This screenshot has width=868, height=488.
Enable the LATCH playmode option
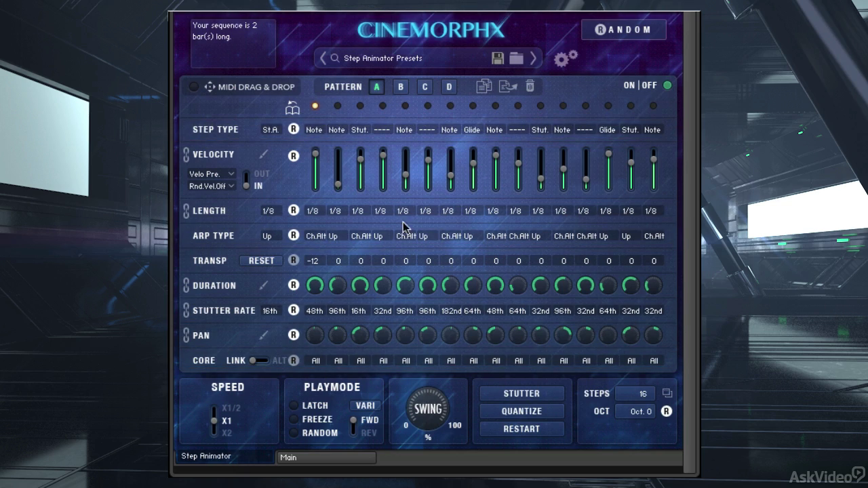click(x=294, y=405)
